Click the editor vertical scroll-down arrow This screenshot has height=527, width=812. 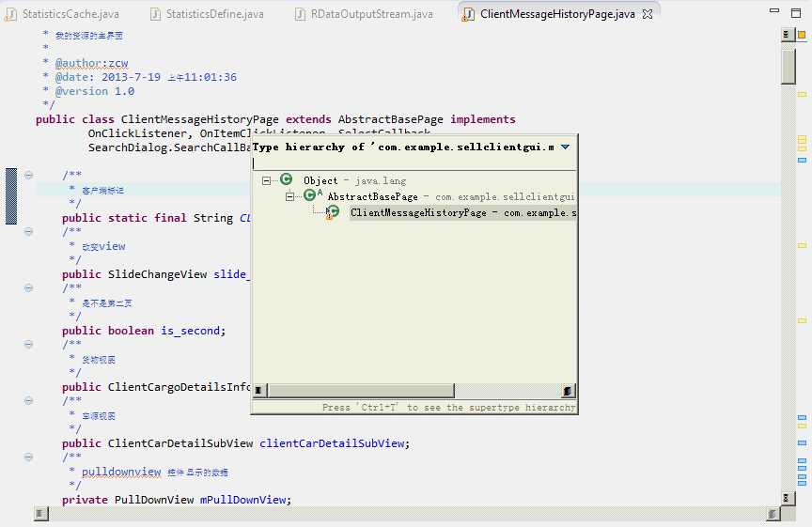point(788,499)
